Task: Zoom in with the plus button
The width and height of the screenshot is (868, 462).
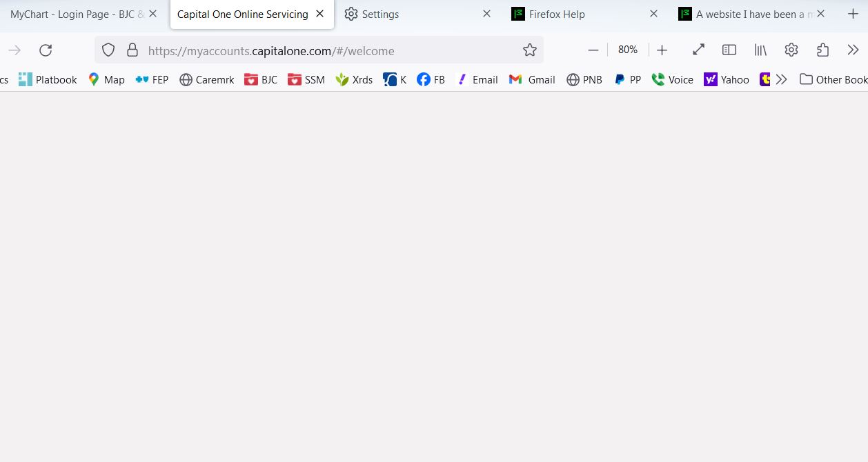Action: [662, 50]
